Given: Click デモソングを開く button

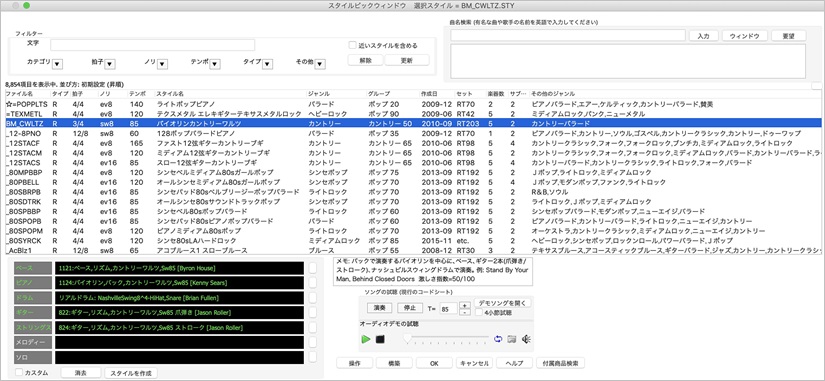Looking at the screenshot, I should pos(503,303).
